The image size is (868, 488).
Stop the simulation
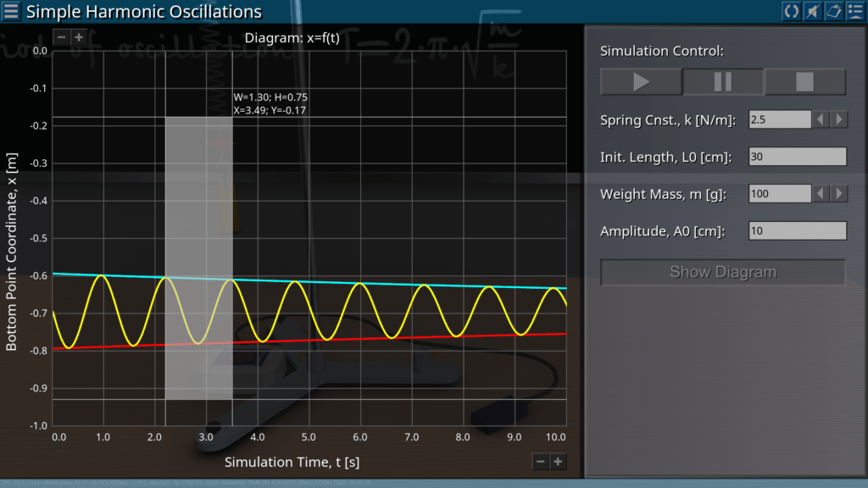pyautogui.click(x=804, y=81)
